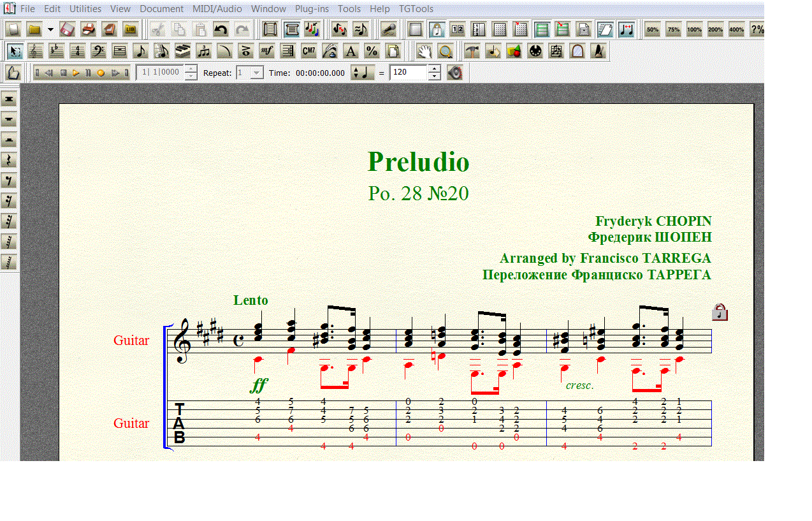The image size is (812, 521).
Task: Pick the Clef tool with bass clef
Action: click(99, 51)
